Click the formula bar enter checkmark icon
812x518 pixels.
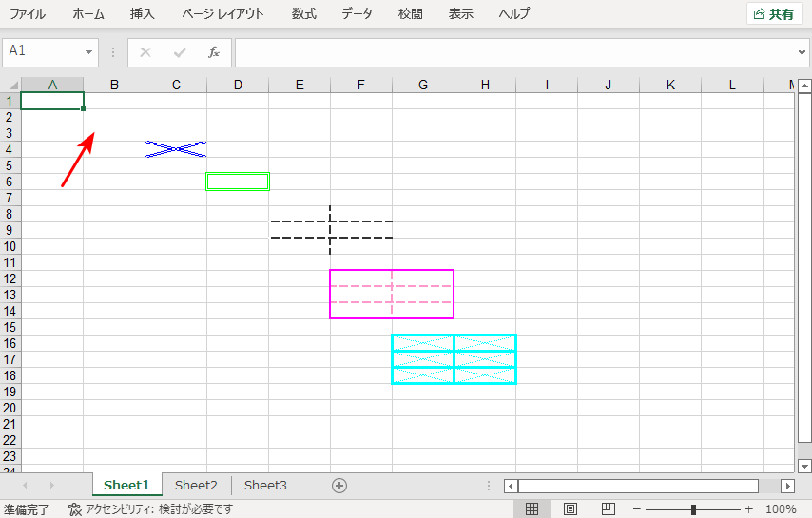pyautogui.click(x=180, y=52)
